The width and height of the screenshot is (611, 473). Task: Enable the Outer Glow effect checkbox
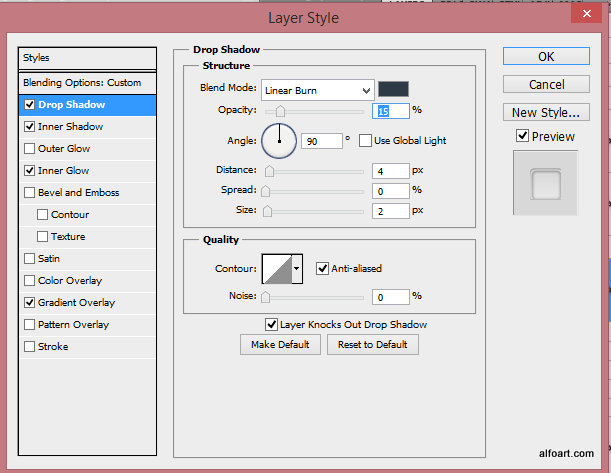click(x=30, y=149)
